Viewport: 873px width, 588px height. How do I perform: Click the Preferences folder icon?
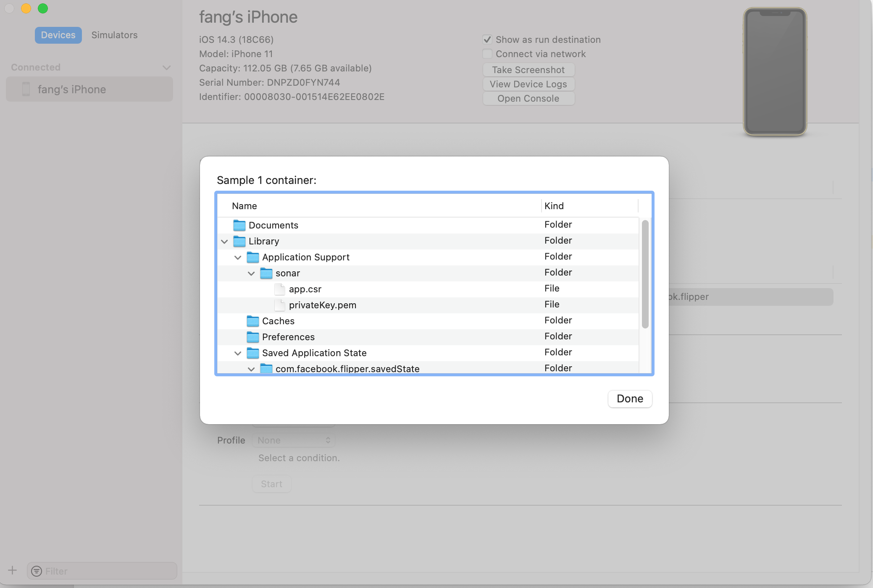point(252,337)
